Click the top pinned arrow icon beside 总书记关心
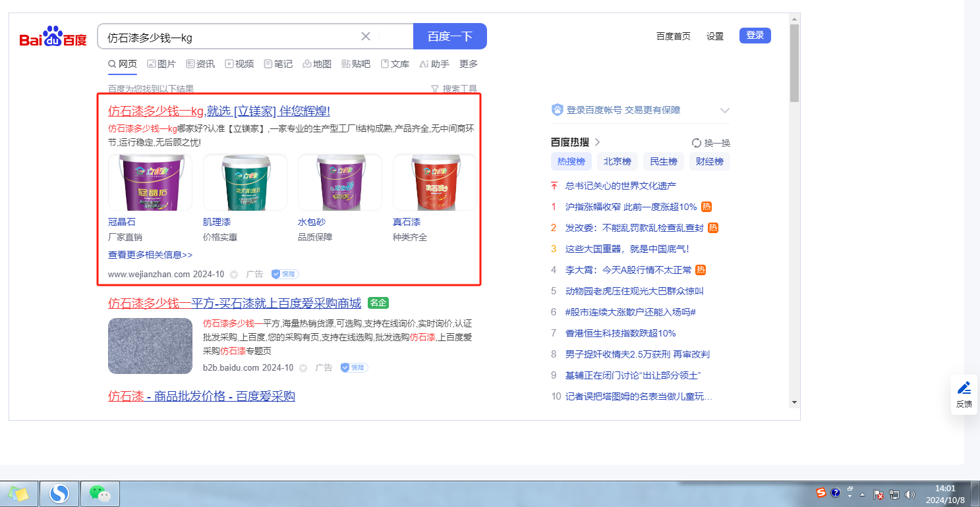 (x=554, y=186)
